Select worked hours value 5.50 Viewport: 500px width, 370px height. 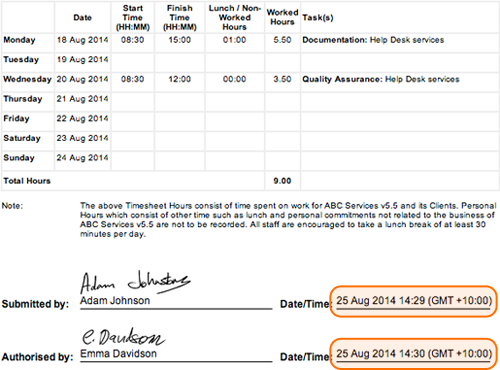pyautogui.click(x=282, y=40)
